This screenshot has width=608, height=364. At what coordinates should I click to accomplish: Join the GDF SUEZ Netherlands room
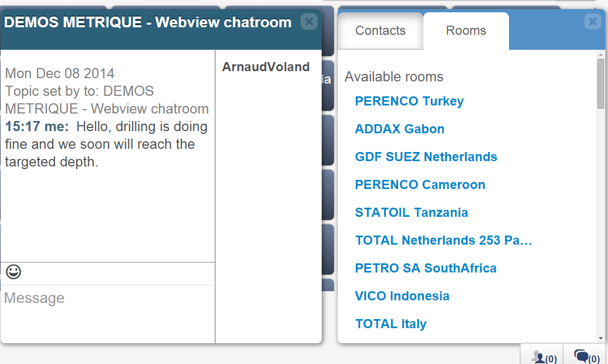426,157
